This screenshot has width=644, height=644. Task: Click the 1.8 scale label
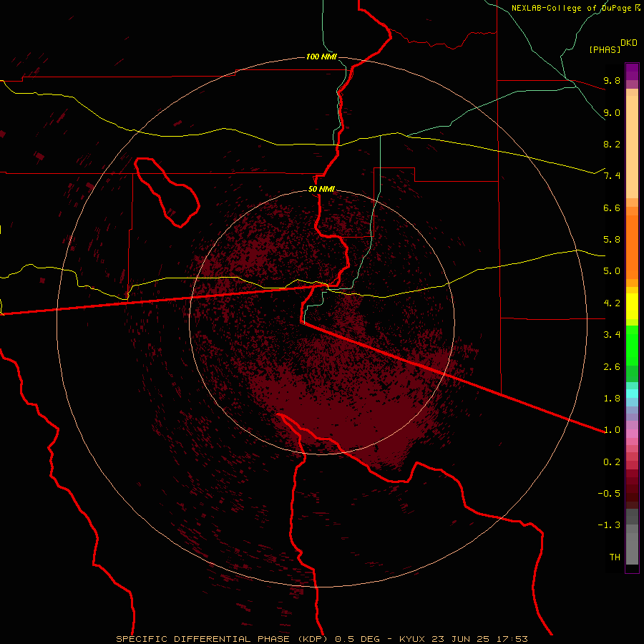(x=612, y=399)
